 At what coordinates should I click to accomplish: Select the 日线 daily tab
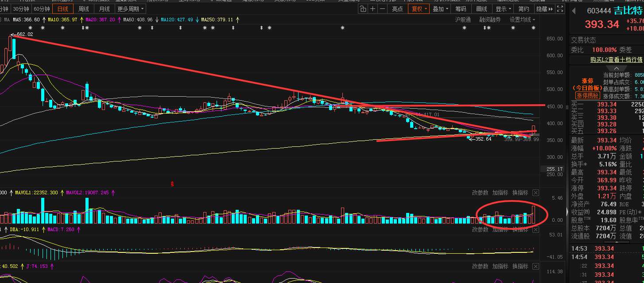point(63,9)
